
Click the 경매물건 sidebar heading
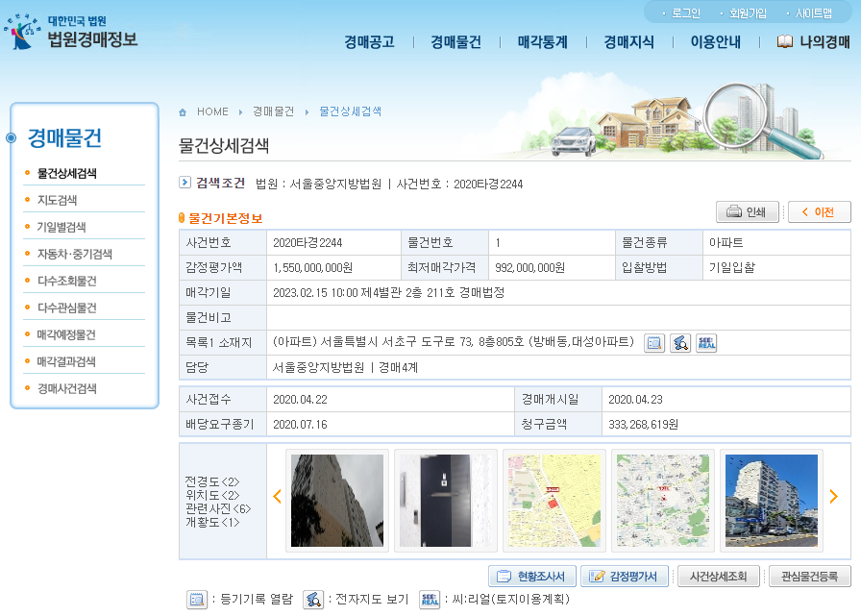pyautogui.click(x=64, y=137)
